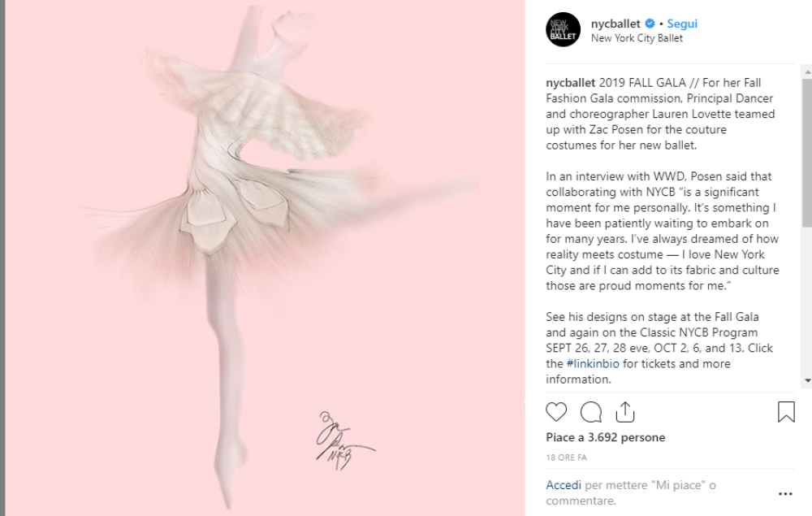
Task: View the list of 3.692 likes
Action: pyautogui.click(x=606, y=438)
